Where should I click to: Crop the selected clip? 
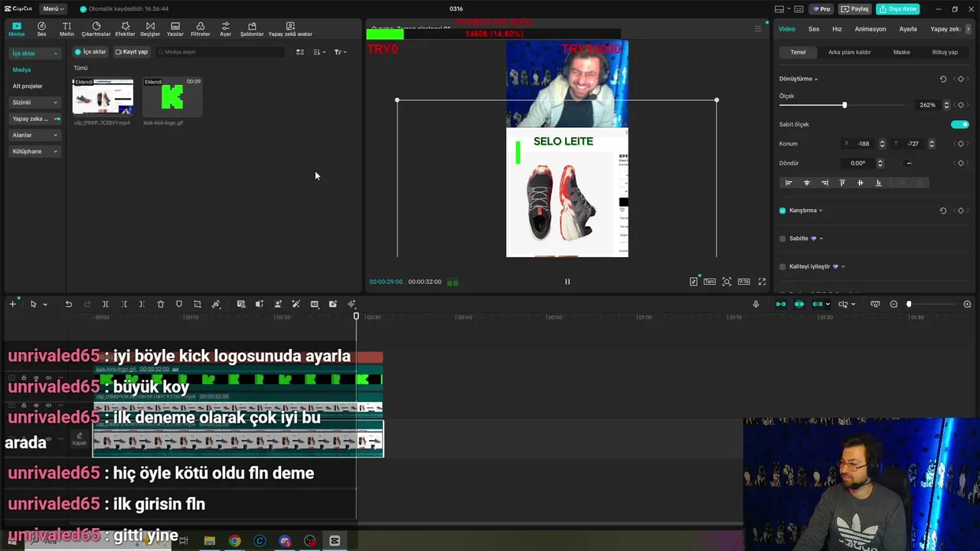click(x=198, y=304)
